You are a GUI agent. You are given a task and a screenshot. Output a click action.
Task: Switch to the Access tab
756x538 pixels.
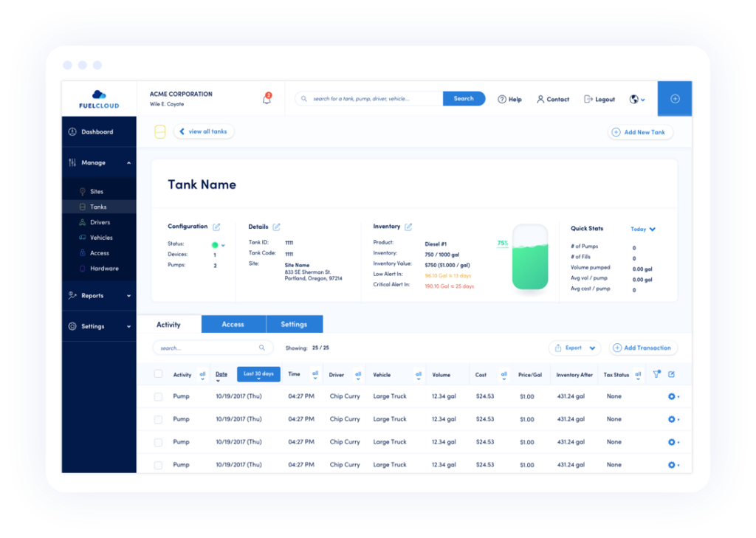[x=233, y=324]
